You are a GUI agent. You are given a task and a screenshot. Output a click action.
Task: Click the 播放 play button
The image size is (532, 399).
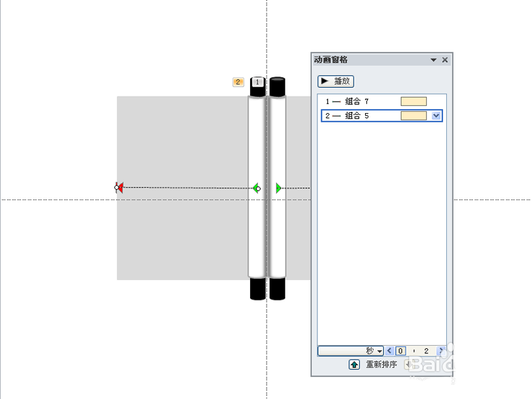[x=336, y=81]
